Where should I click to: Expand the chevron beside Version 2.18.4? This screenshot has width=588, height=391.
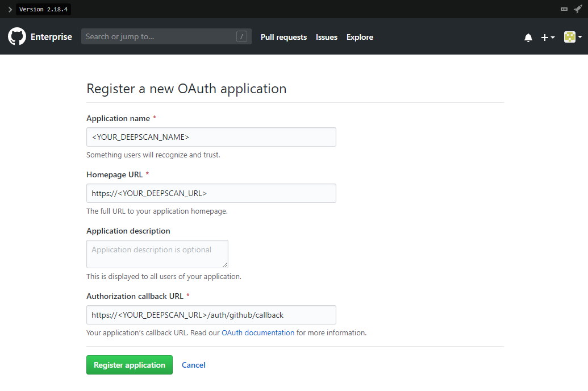click(10, 10)
